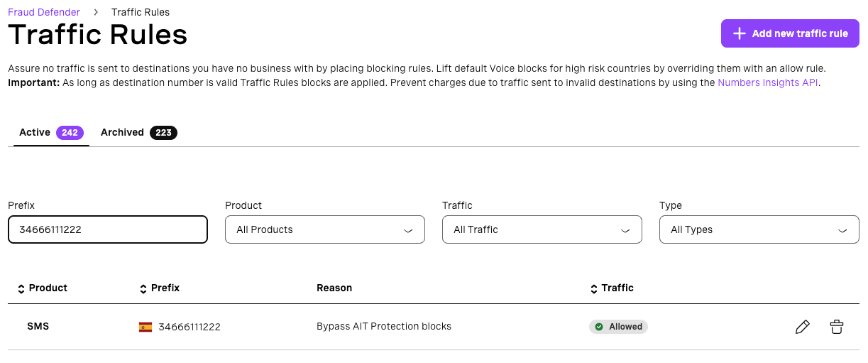Click the pencil edit icon for SMS rule
Viewport: 868px width, 363px height.
click(802, 327)
